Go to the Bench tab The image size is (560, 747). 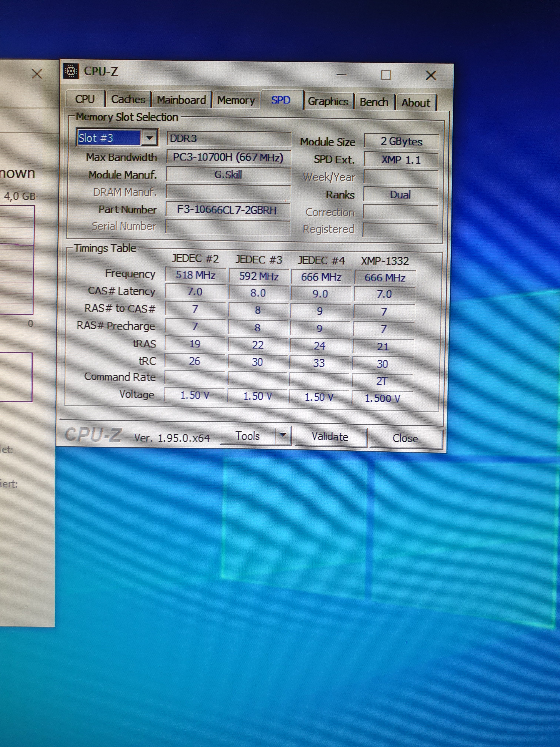(374, 102)
